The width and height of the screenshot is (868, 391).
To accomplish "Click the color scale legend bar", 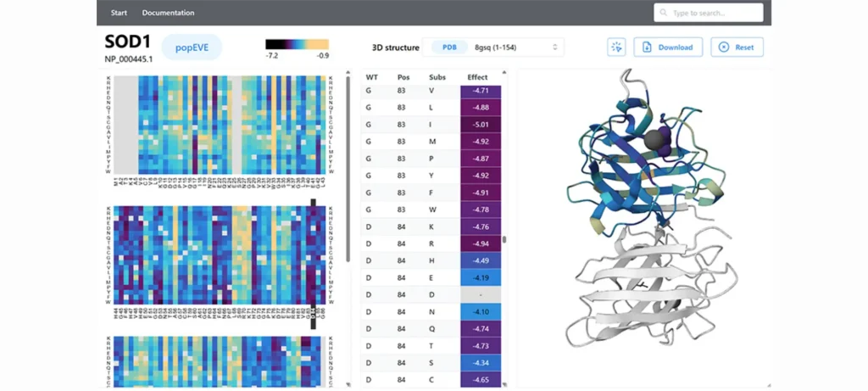I will 297,44.
